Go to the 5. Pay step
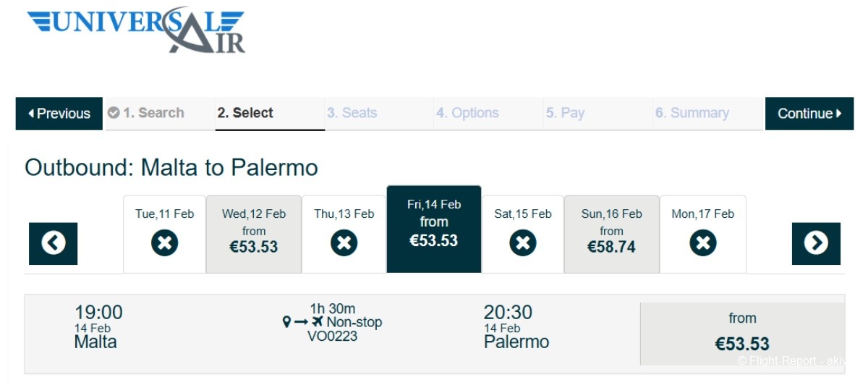868x385 pixels. coord(565,113)
